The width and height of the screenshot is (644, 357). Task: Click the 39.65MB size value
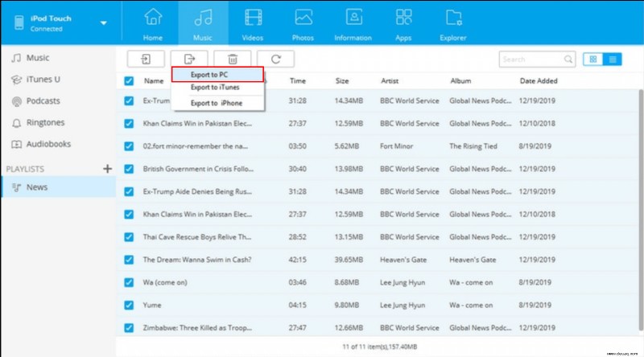click(x=349, y=260)
